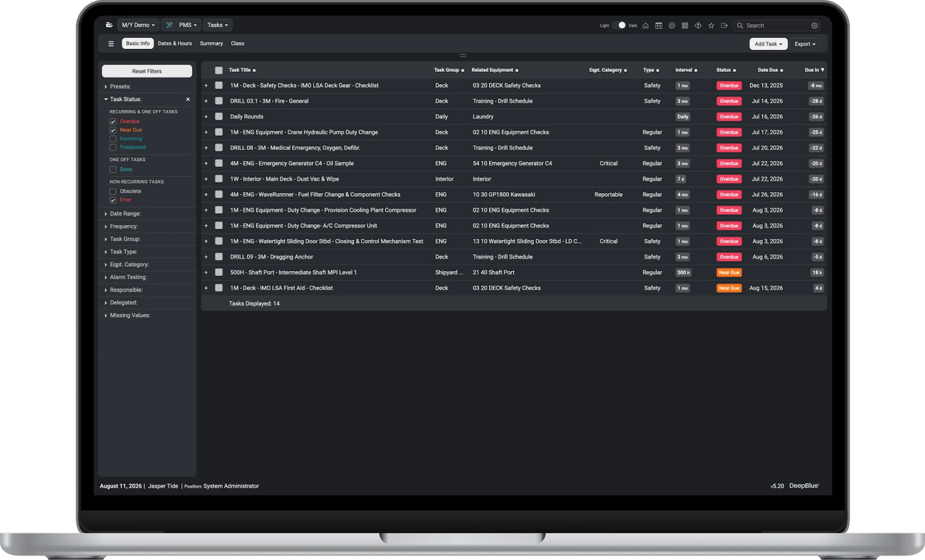925x560 pixels.
Task: Toggle the Light/Dark theme switch
Action: pyautogui.click(x=619, y=26)
